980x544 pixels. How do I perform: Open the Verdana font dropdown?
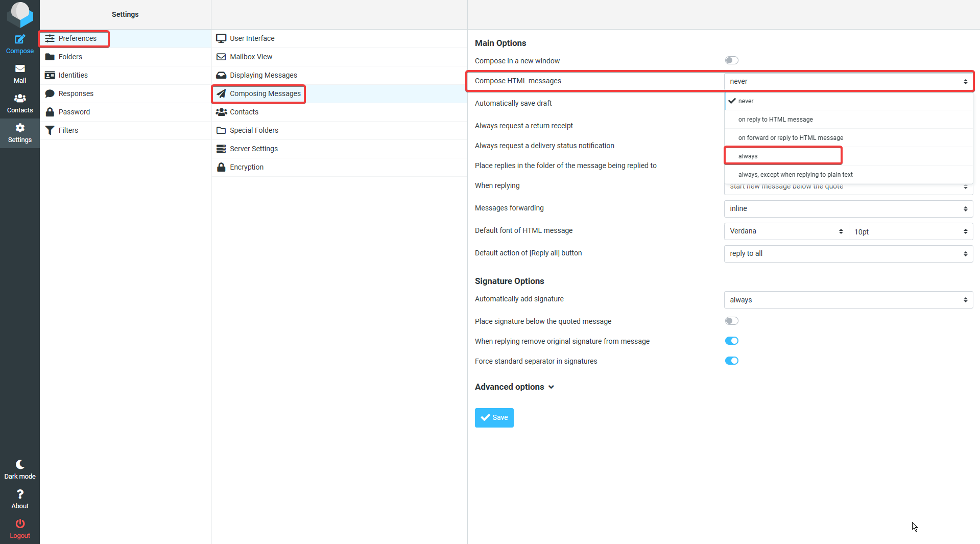786,231
